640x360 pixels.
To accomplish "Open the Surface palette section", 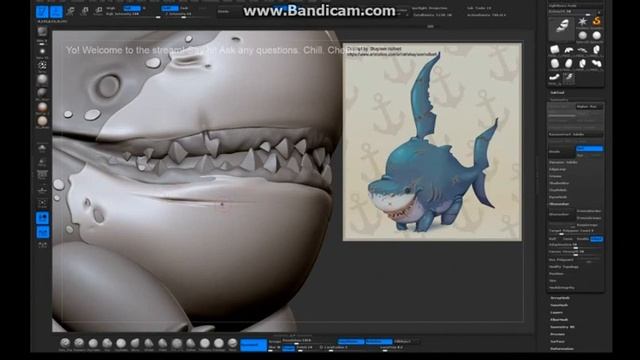I will pos(558,341).
